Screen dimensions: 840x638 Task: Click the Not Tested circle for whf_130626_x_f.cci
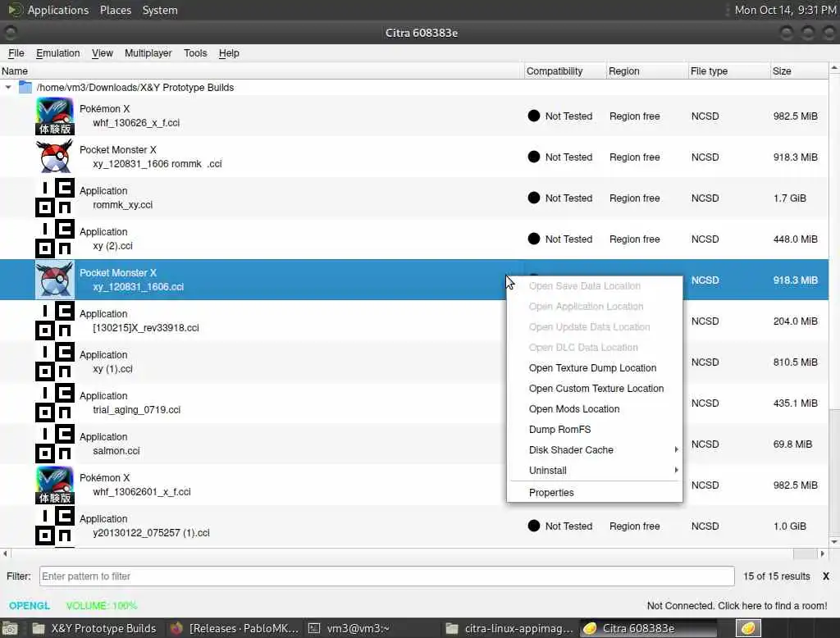pos(533,116)
